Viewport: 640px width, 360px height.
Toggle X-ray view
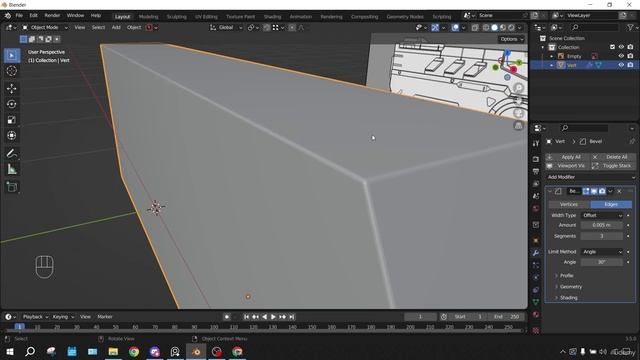click(x=475, y=28)
